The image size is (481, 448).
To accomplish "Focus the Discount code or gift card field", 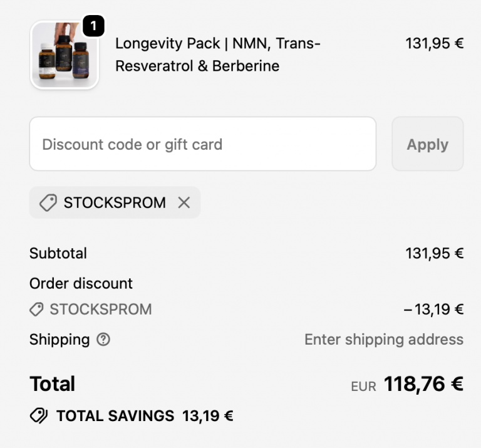I will click(202, 144).
